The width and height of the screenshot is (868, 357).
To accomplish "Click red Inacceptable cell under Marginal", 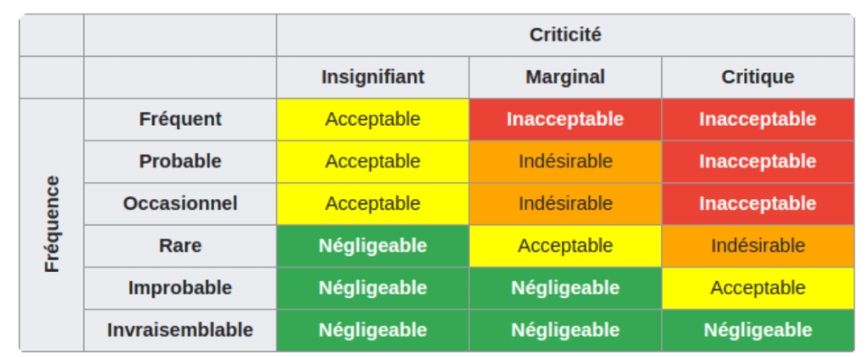I will [x=565, y=119].
